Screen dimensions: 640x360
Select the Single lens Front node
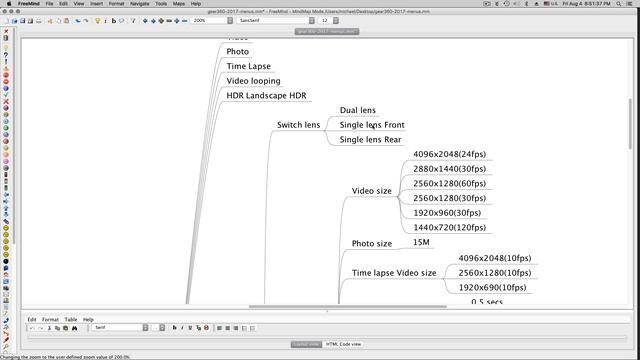coord(372,125)
